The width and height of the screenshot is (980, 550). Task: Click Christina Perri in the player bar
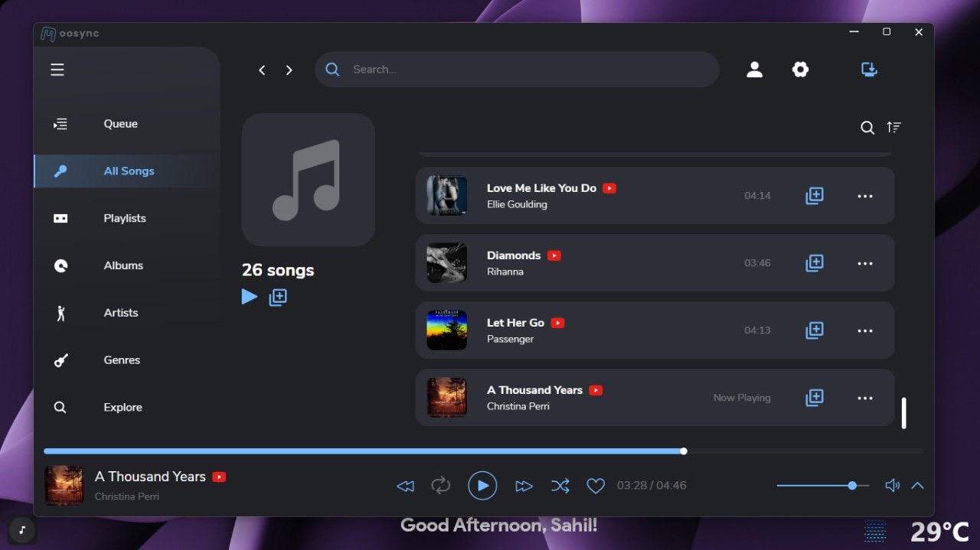click(x=127, y=496)
